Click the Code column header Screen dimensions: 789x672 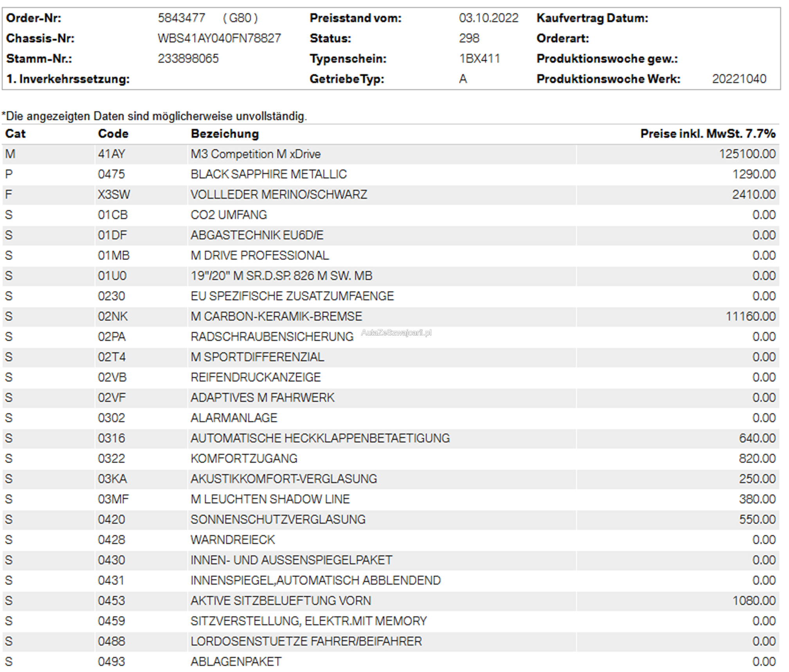[113, 134]
